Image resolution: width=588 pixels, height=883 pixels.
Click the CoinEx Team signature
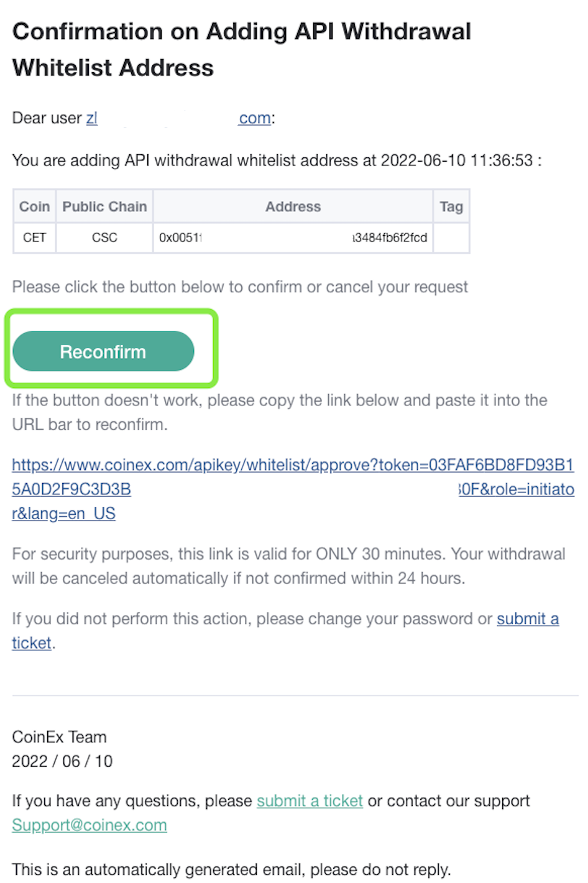pyautogui.click(x=59, y=737)
